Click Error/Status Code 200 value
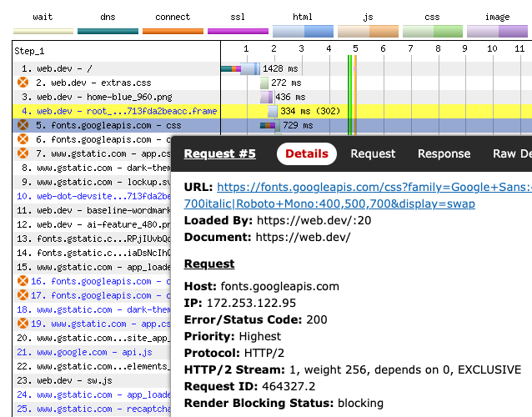The height and width of the screenshot is (417, 532). tap(317, 319)
